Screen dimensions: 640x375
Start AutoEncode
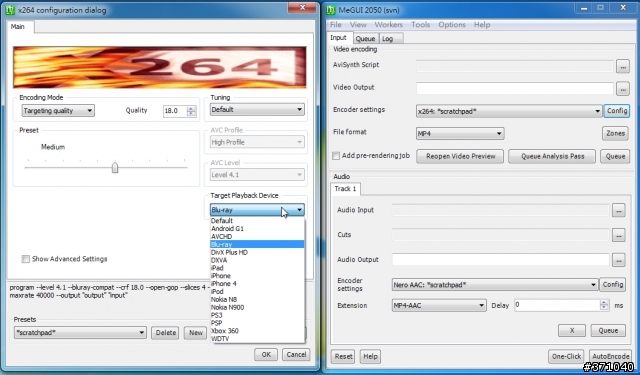tap(610, 356)
